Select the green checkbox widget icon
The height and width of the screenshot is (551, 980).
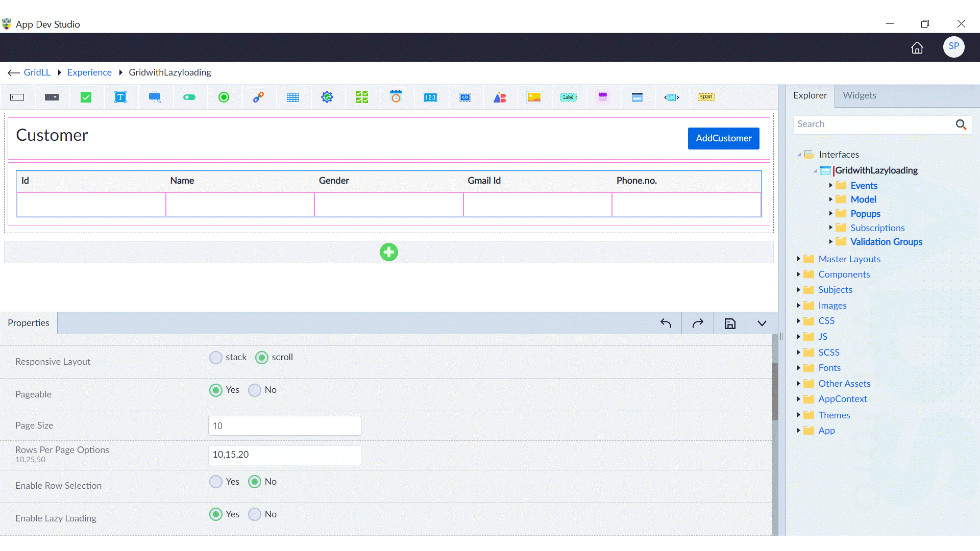86,97
